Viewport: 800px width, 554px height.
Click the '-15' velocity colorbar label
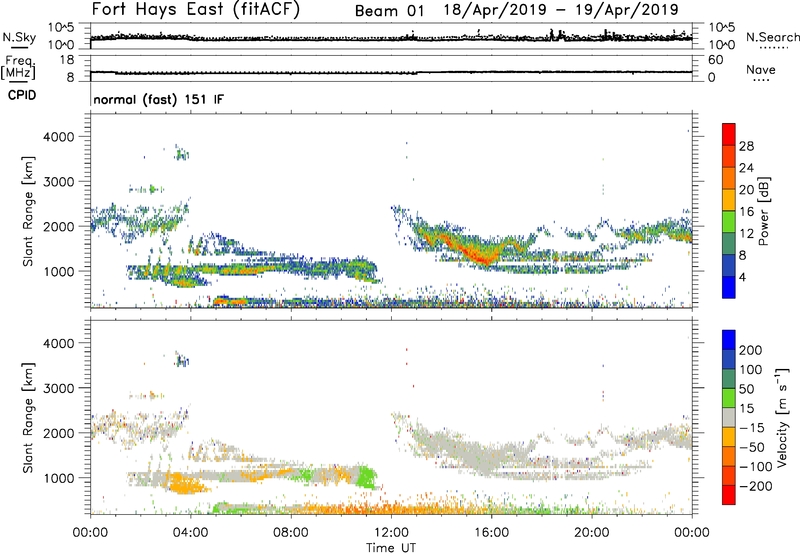(x=752, y=428)
